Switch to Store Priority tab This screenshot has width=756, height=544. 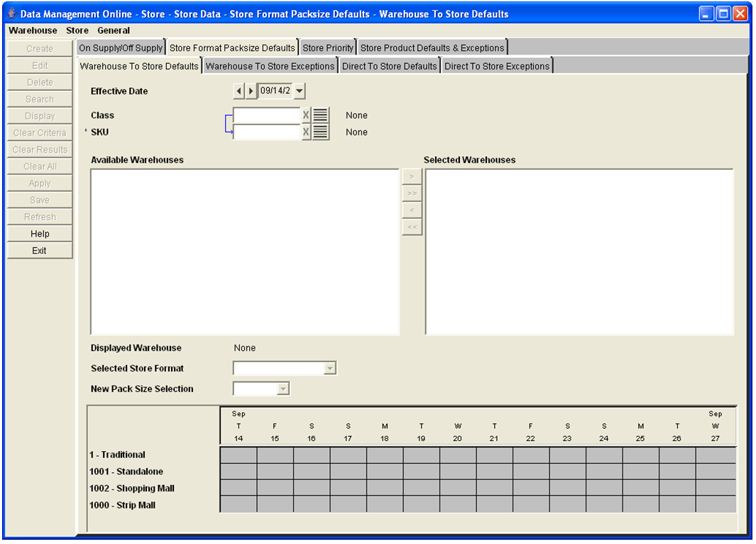click(328, 48)
